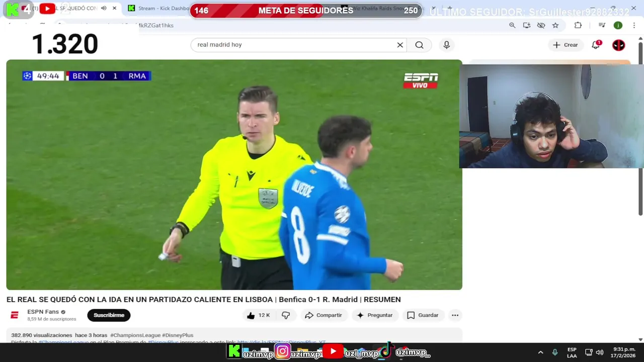Open the volume tray icon
Viewport: 644px width, 362px height.
599,352
